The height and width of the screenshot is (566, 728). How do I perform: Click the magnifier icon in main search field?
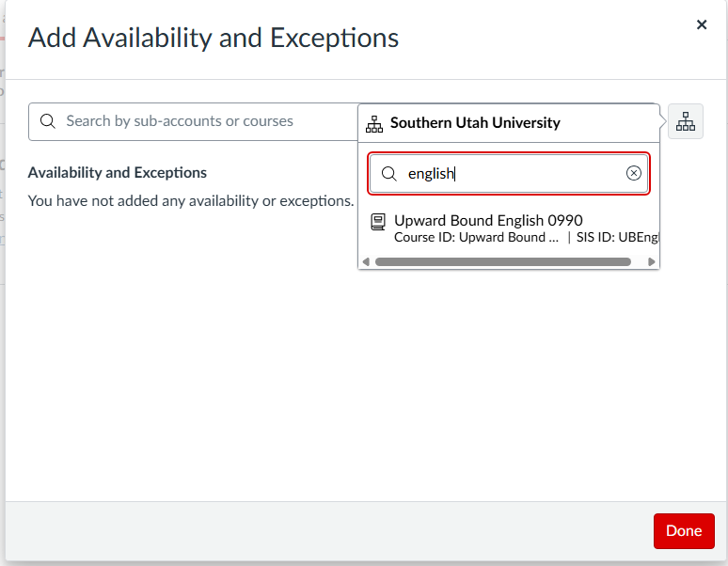point(48,122)
